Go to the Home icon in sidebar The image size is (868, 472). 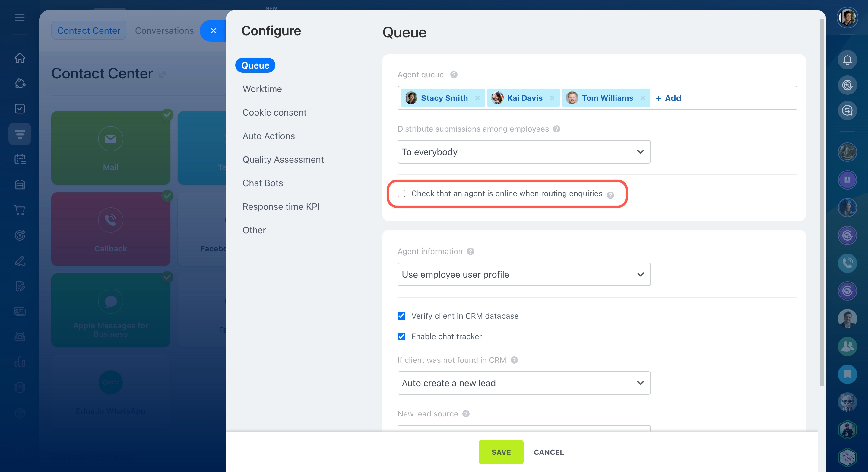click(x=20, y=58)
